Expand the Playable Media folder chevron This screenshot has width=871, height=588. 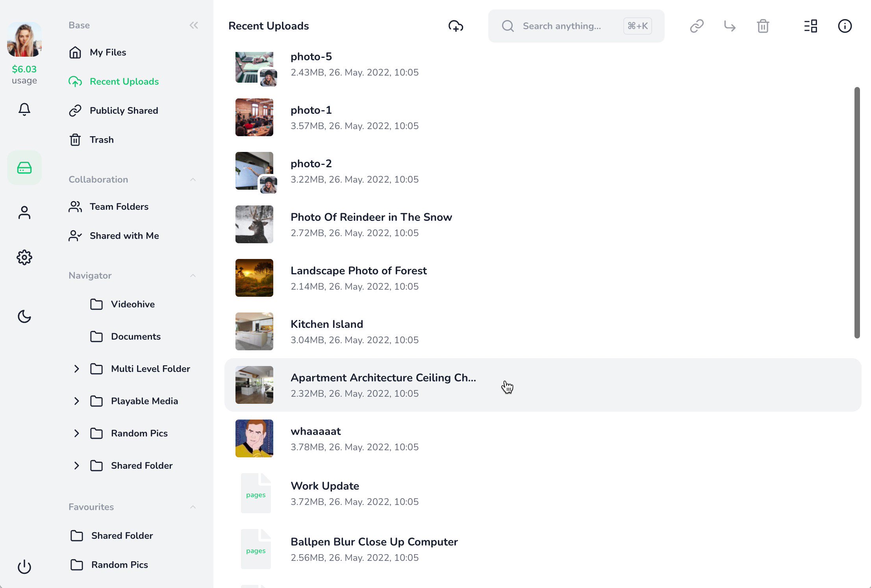[x=77, y=401]
